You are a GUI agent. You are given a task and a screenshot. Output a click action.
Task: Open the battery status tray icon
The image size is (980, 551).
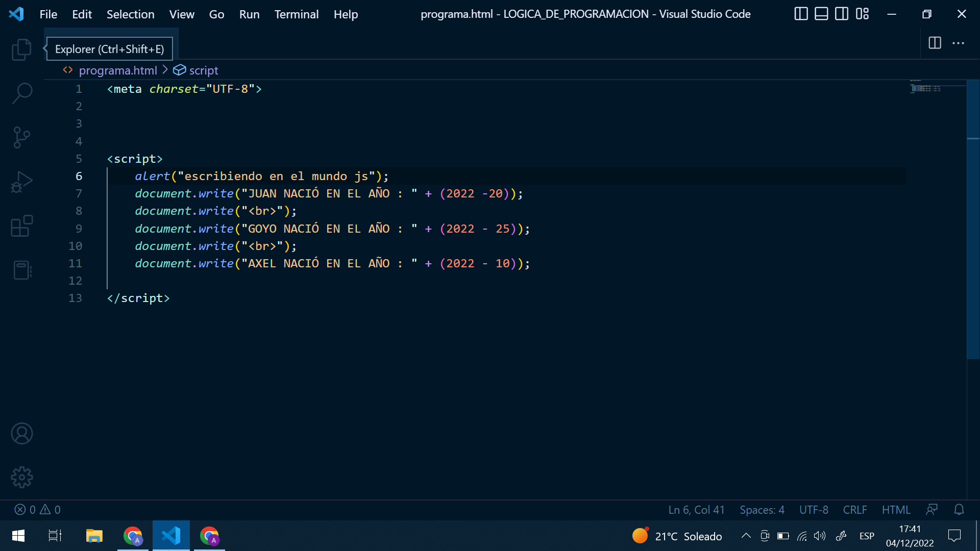pyautogui.click(x=783, y=536)
